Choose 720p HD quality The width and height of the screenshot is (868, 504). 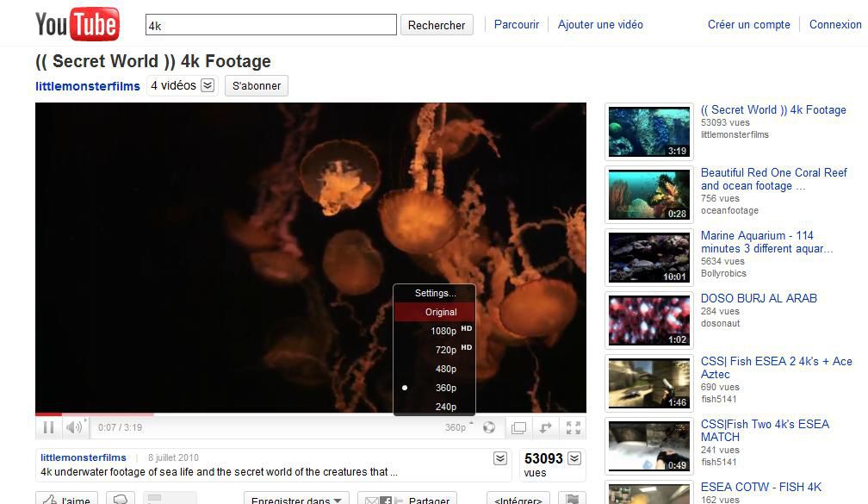tap(435, 350)
